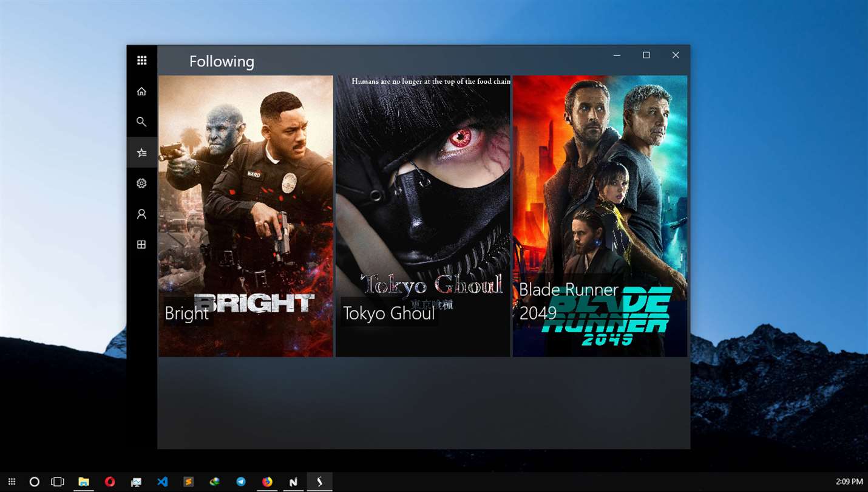The height and width of the screenshot is (492, 868).
Task: Open File Explorer from taskbar
Action: 83,482
